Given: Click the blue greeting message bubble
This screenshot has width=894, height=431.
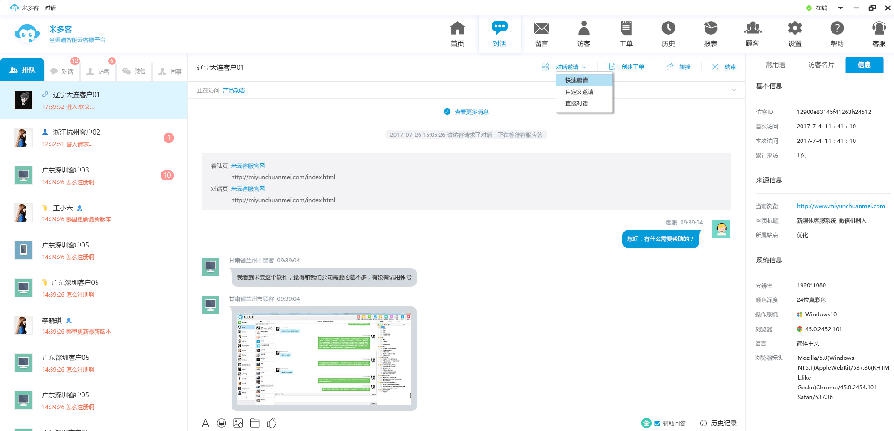Looking at the screenshot, I should (660, 239).
